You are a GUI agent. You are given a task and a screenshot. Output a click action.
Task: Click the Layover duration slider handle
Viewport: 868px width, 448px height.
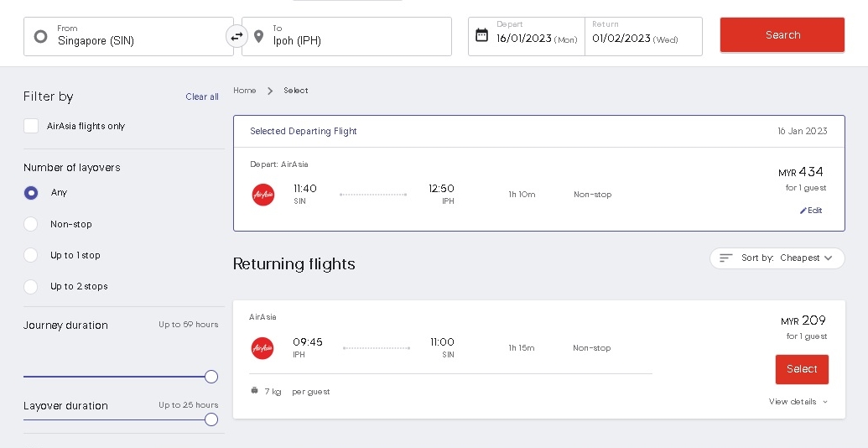pos(211,419)
